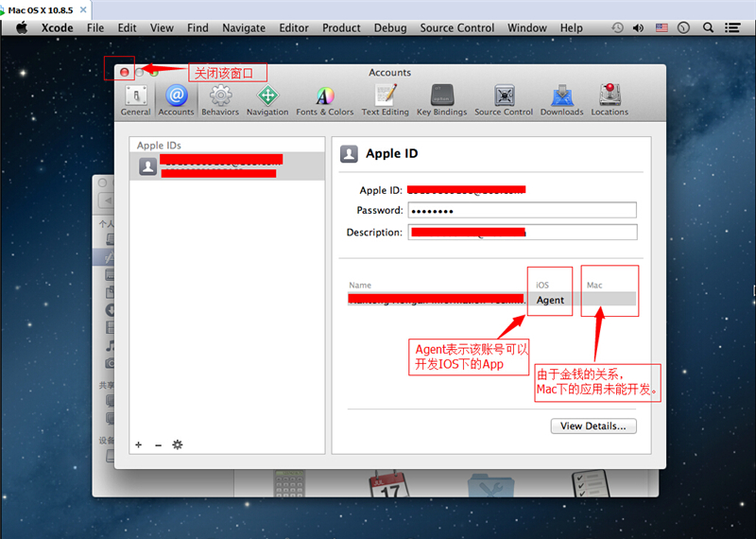Open the Xcode menu

pos(58,28)
